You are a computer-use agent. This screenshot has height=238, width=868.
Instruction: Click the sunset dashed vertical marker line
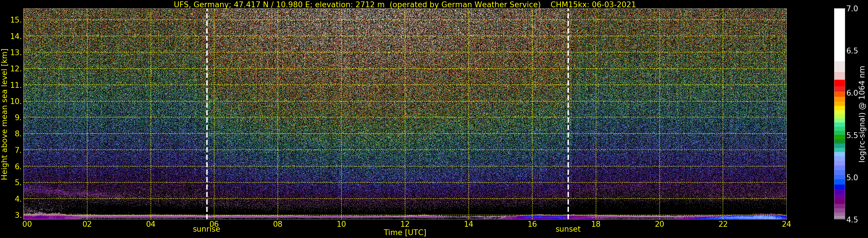point(568,114)
